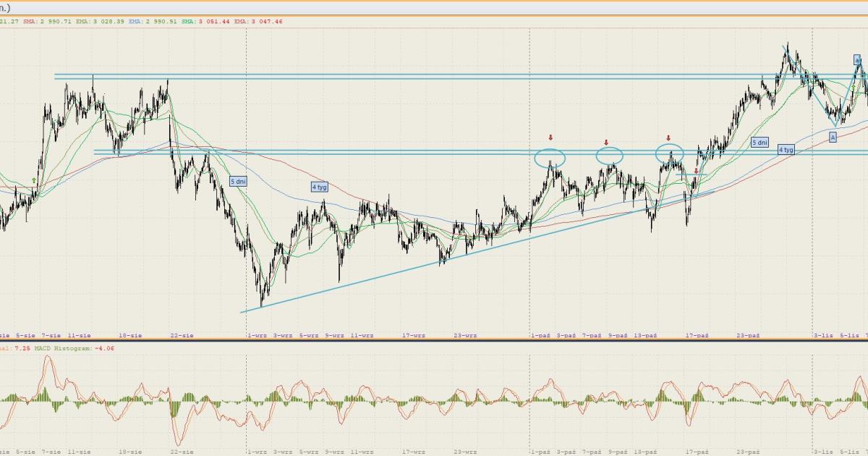Click the red arrow above the middle ellipse
Screen dimensions: 868x456
click(606, 143)
